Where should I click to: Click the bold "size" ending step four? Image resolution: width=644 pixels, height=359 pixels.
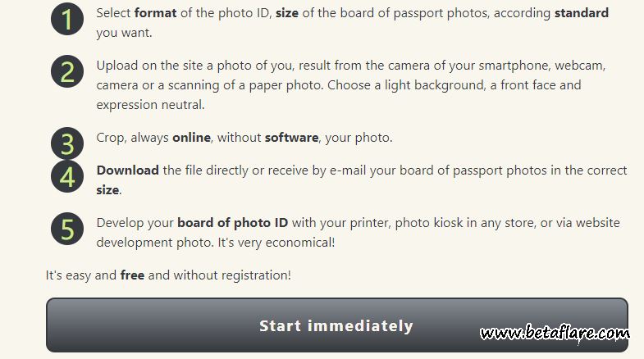[x=107, y=190]
